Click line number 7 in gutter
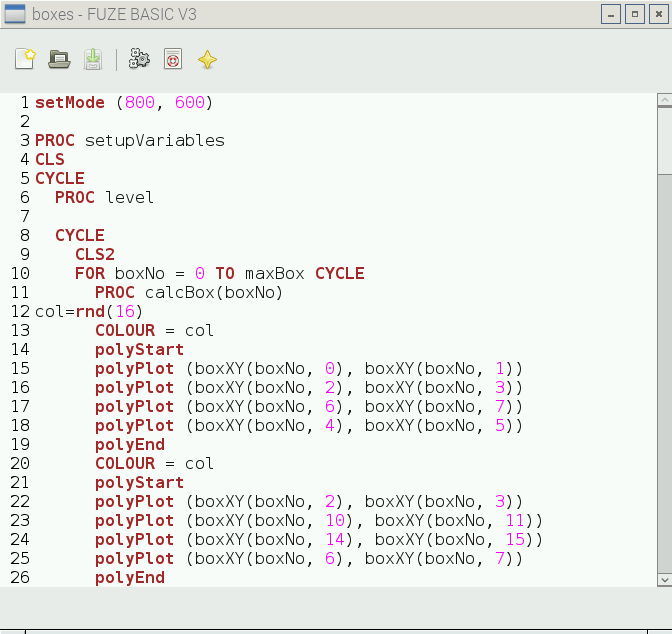This screenshot has width=672, height=634. tap(25, 216)
